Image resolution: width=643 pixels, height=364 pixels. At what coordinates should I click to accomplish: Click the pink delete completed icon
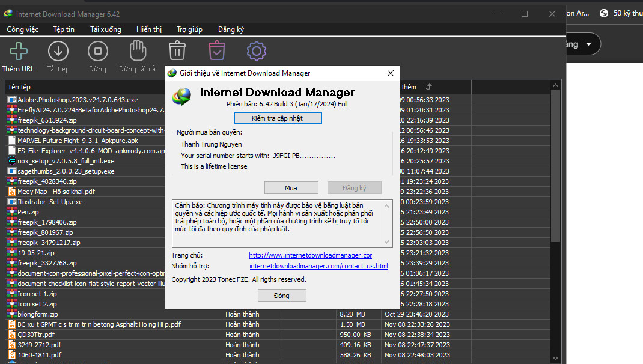[x=216, y=51]
